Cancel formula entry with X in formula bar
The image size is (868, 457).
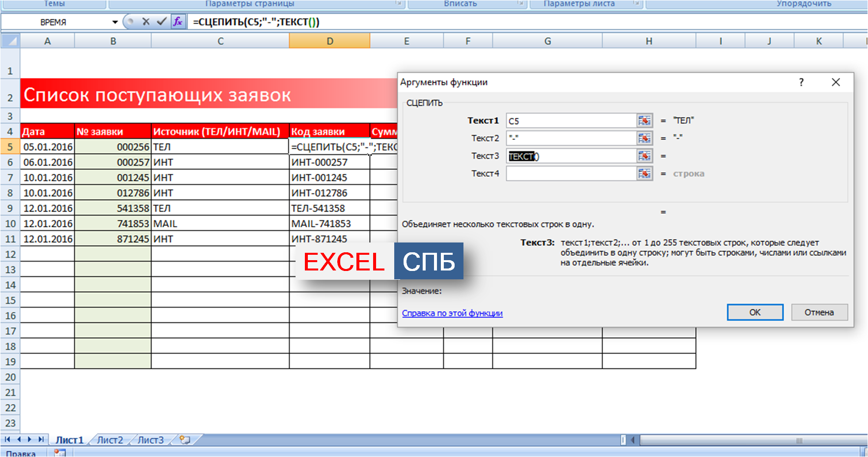pyautogui.click(x=146, y=22)
